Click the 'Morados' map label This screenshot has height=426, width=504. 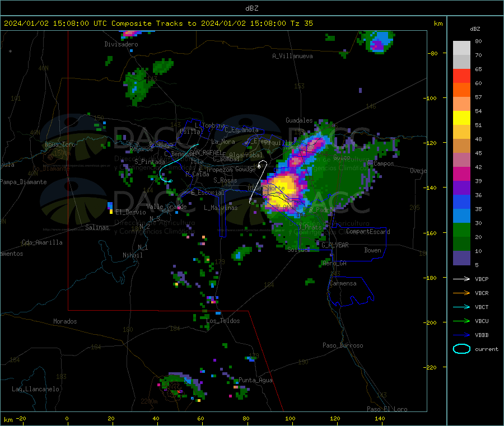click(65, 321)
